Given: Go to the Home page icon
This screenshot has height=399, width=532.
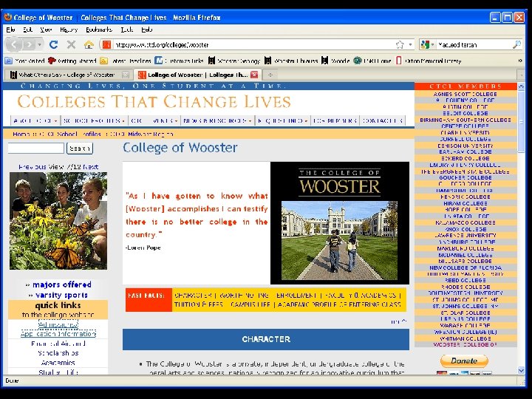Looking at the screenshot, I should pyautogui.click(x=89, y=44).
